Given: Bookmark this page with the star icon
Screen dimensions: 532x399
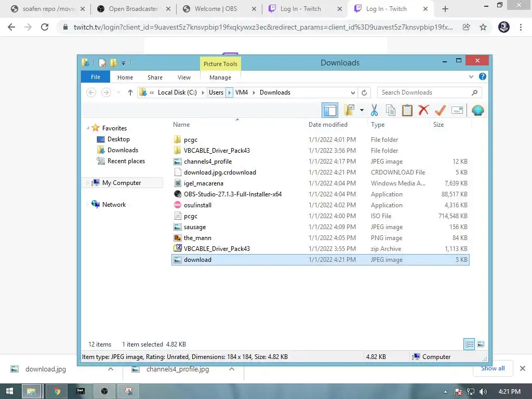Looking at the screenshot, I should 483,27.
